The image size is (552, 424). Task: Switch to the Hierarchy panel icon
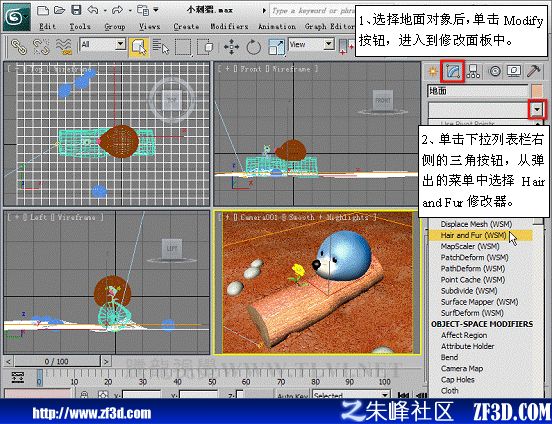click(x=473, y=71)
